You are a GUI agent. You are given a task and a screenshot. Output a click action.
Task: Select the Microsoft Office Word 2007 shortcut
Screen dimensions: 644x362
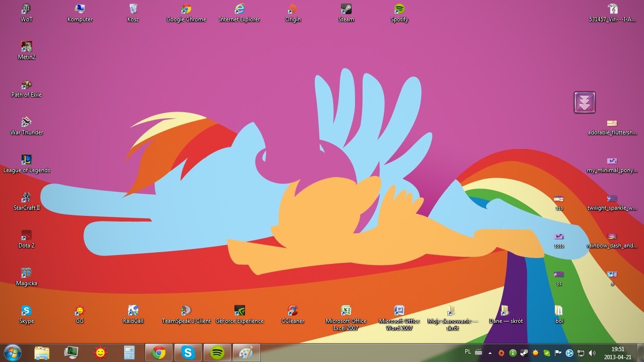point(399,318)
